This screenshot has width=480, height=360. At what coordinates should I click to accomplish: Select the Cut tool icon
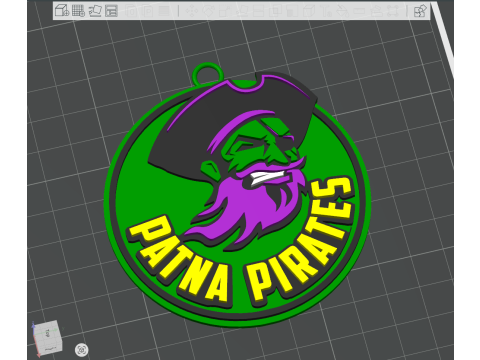259,11
